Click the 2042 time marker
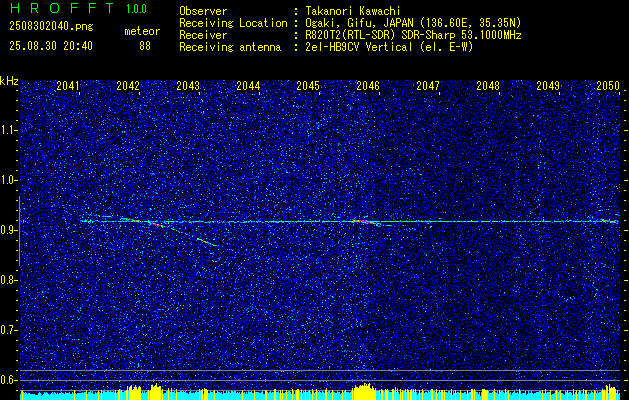The height and width of the screenshot is (400, 629). tap(128, 86)
